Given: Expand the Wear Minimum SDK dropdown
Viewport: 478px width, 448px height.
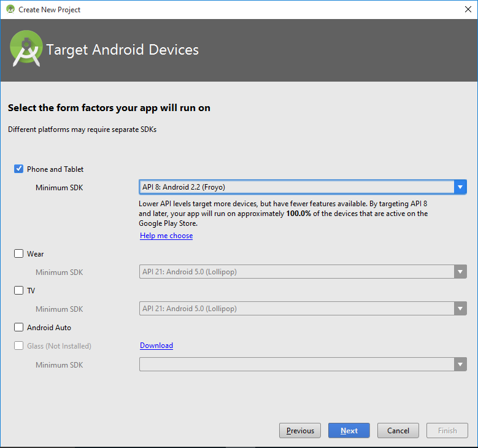Looking at the screenshot, I should click(303, 272).
